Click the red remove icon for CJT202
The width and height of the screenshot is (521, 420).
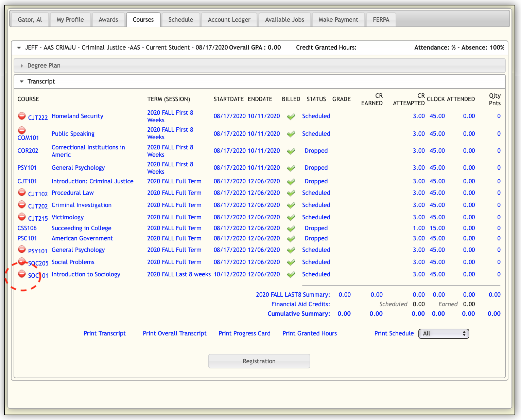(22, 205)
